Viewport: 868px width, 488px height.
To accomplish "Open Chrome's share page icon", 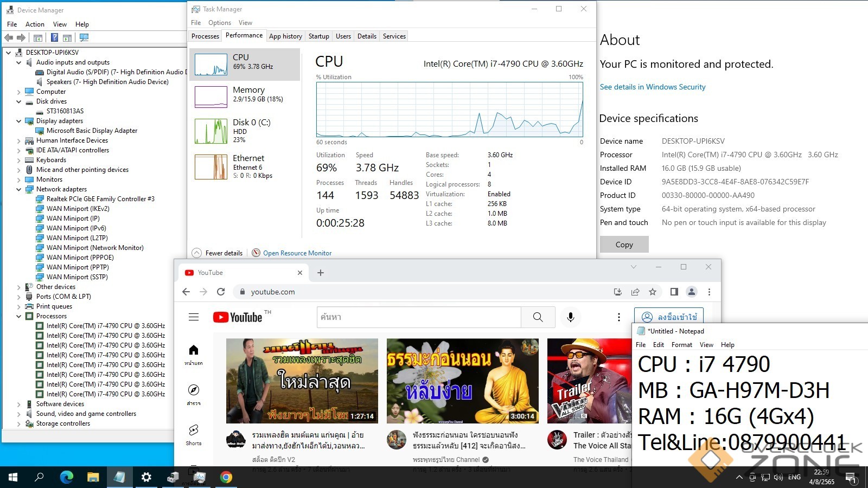I will tap(635, 292).
